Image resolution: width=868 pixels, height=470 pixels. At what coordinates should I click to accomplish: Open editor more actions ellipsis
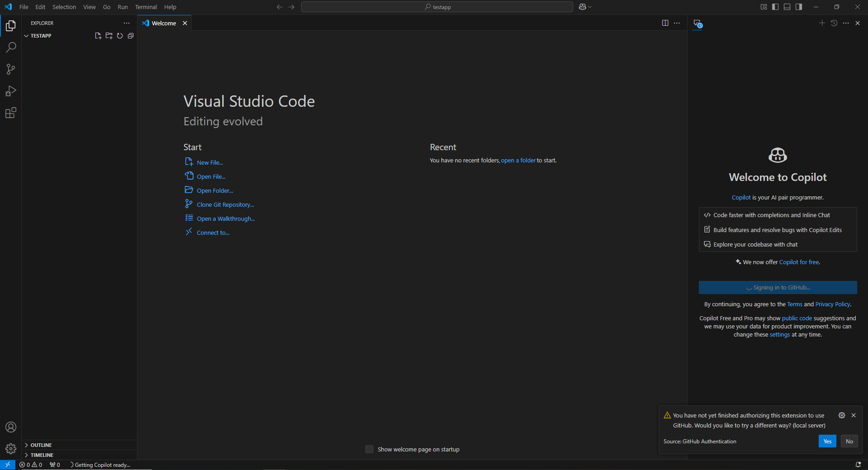pos(677,23)
